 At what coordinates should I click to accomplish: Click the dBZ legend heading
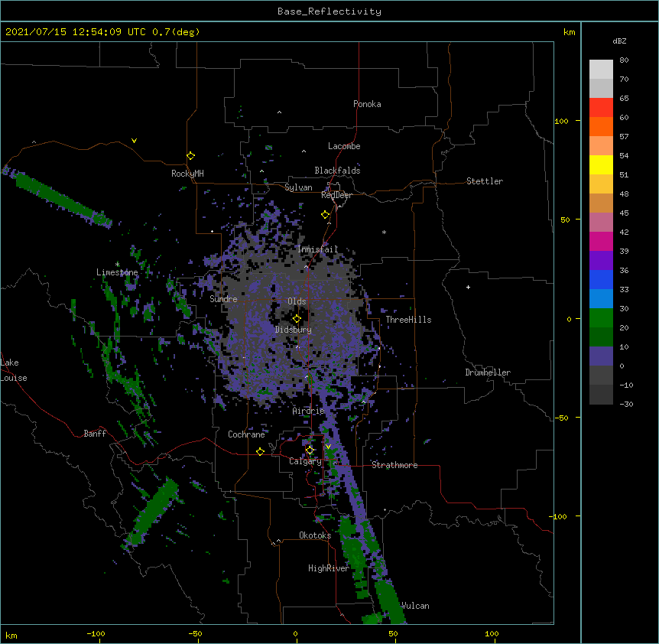click(x=619, y=41)
